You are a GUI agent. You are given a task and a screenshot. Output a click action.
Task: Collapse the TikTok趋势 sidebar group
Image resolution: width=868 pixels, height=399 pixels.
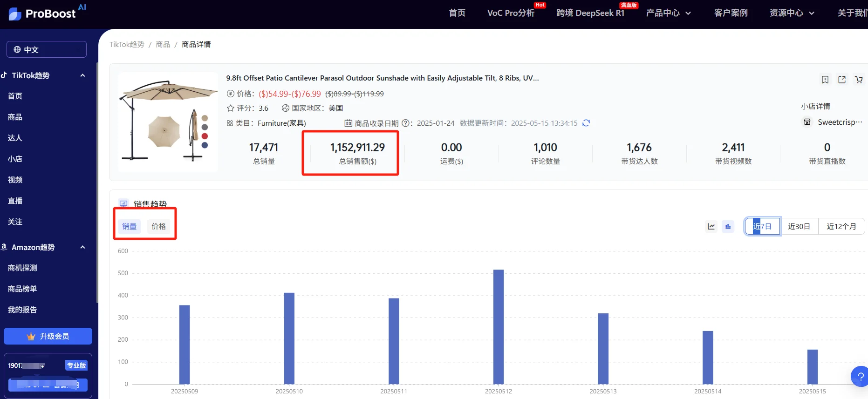tap(83, 75)
